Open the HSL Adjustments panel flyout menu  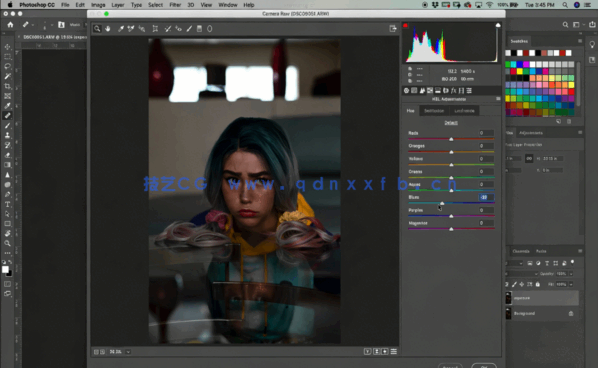point(498,99)
